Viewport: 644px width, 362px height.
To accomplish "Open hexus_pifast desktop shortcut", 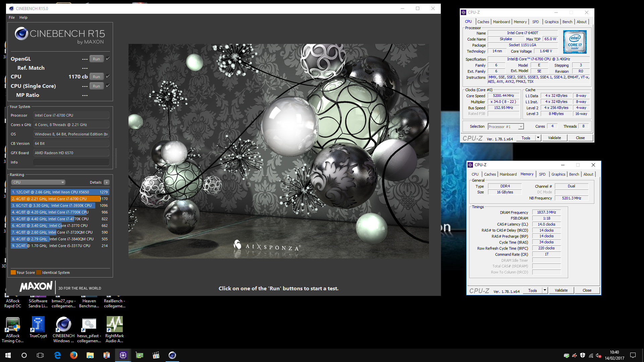I will pos(89,330).
